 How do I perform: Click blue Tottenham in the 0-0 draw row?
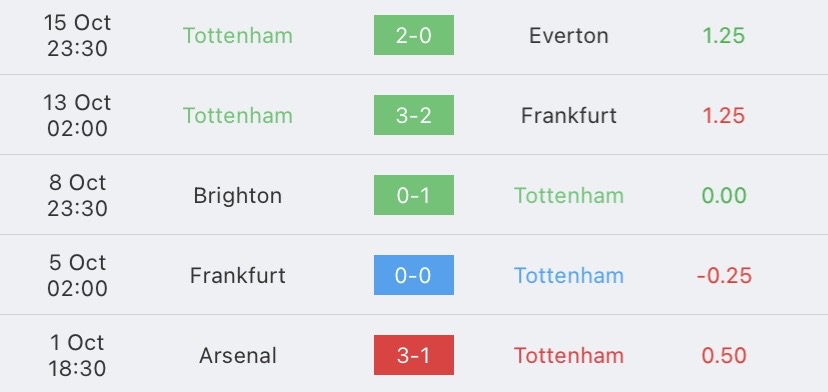(569, 276)
